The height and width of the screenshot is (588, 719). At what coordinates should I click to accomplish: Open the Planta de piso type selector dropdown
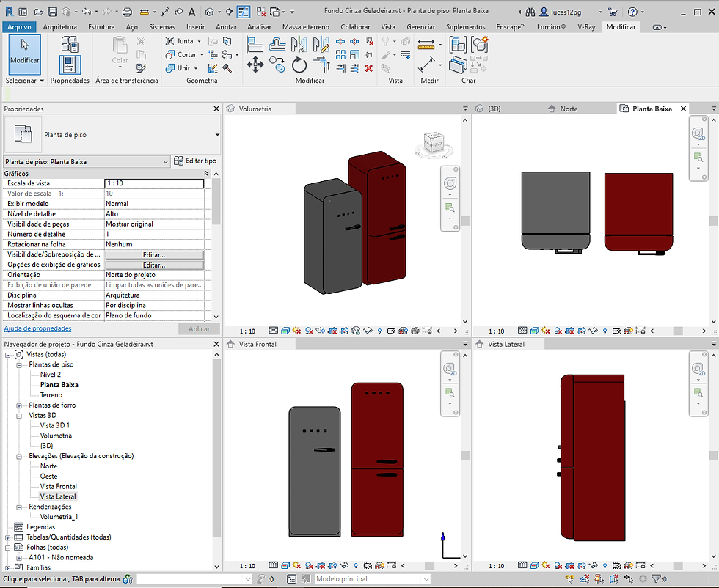[x=217, y=135]
